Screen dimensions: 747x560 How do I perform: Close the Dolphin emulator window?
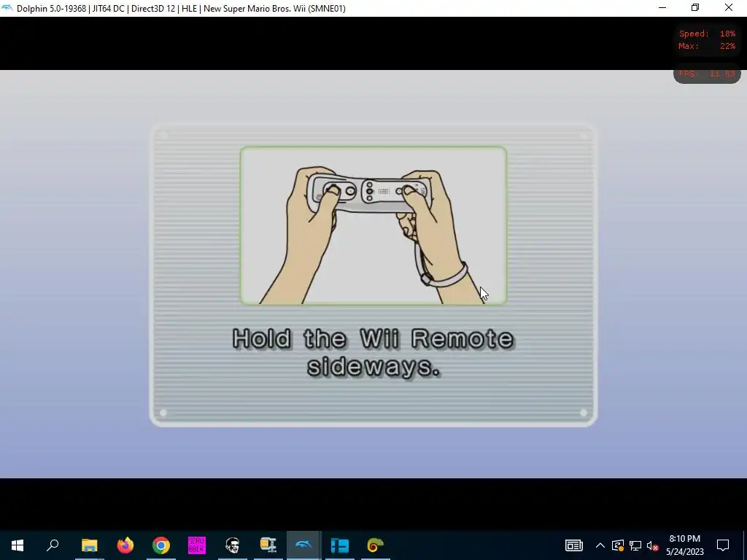(x=729, y=8)
